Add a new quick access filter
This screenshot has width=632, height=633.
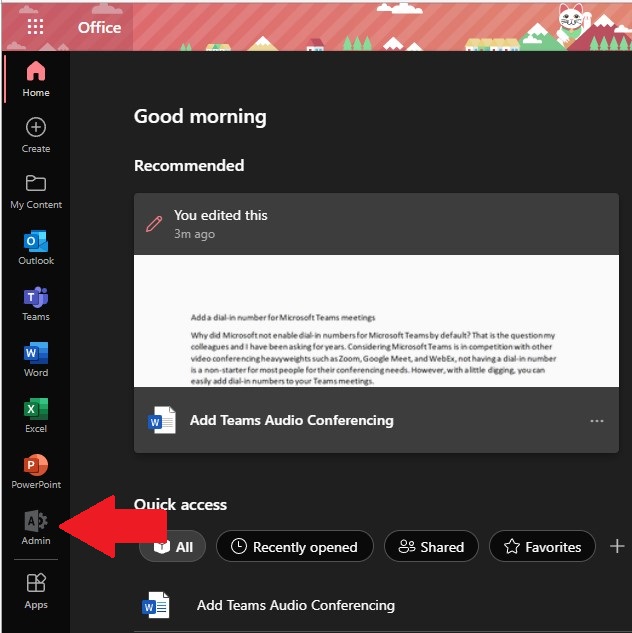tap(617, 546)
